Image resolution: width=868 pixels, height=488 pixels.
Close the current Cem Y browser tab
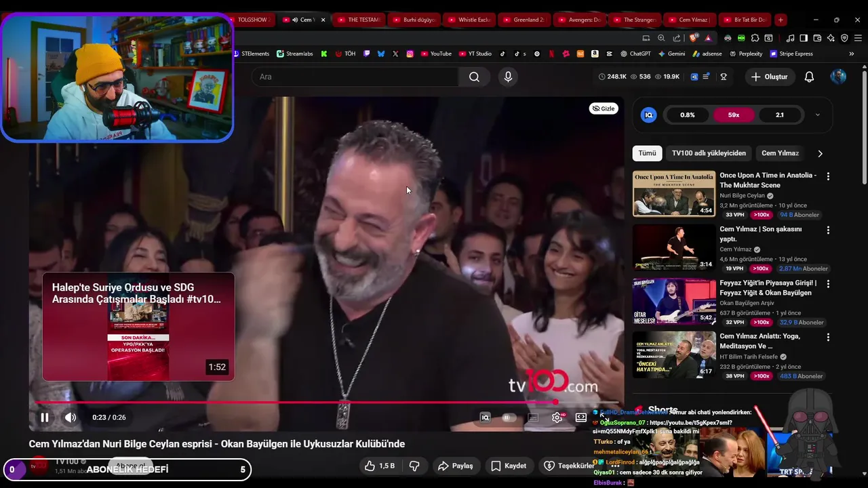click(x=323, y=20)
